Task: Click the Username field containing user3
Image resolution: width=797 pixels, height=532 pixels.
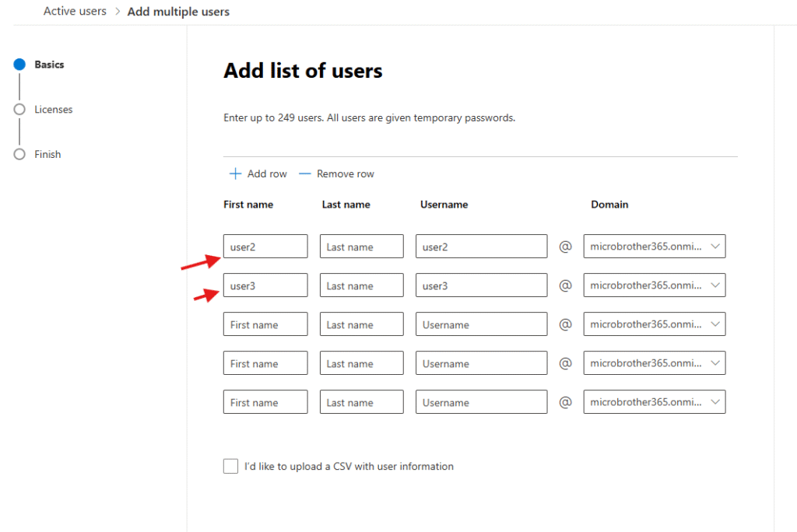Action: point(481,285)
